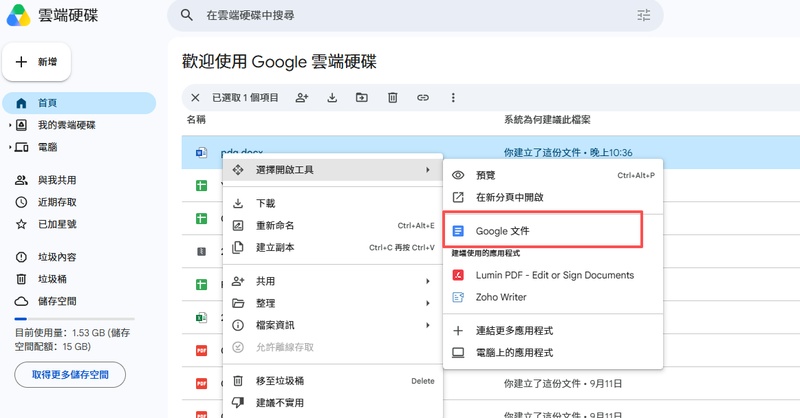Click the 近期存取 clock icon
The height and width of the screenshot is (418, 800).
pyautogui.click(x=21, y=202)
